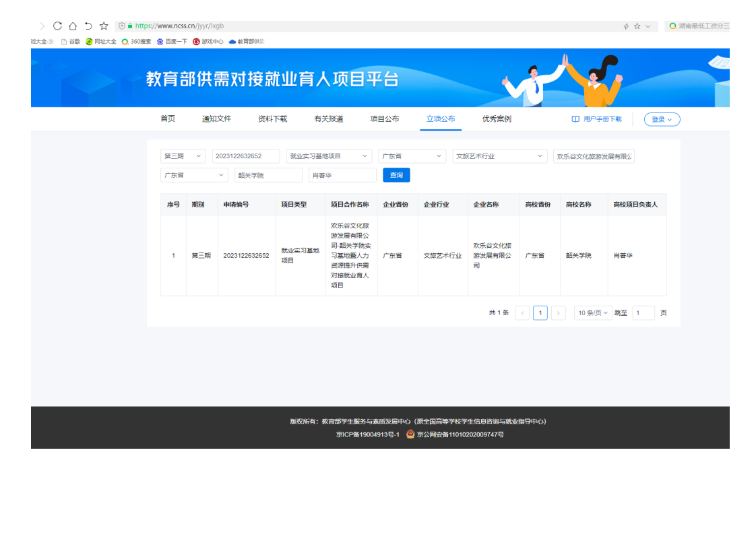Click the bookmark star icon beside home
The height and width of the screenshot is (534, 756).
[x=104, y=26]
